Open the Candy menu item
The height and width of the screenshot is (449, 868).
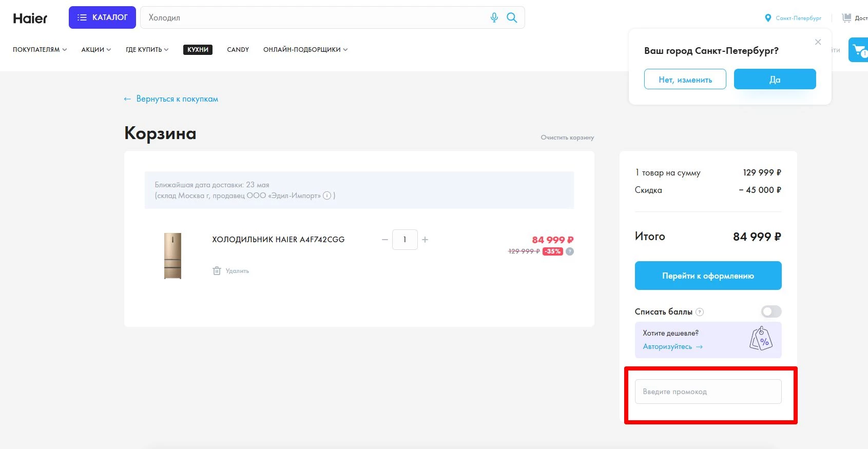pos(238,50)
